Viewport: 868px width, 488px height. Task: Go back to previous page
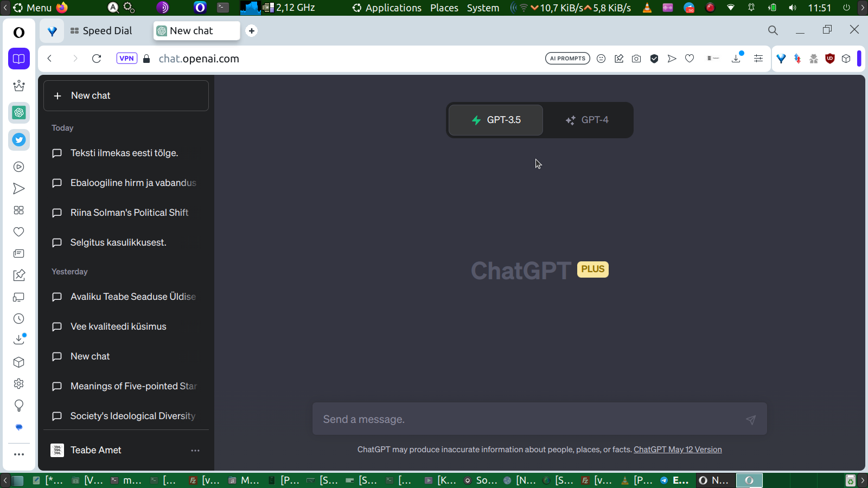(x=49, y=59)
